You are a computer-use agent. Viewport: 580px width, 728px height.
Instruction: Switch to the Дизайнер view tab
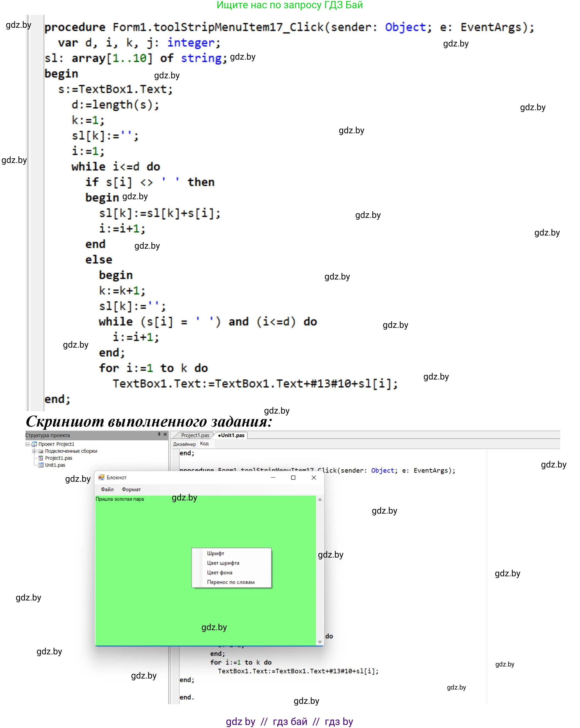[184, 444]
